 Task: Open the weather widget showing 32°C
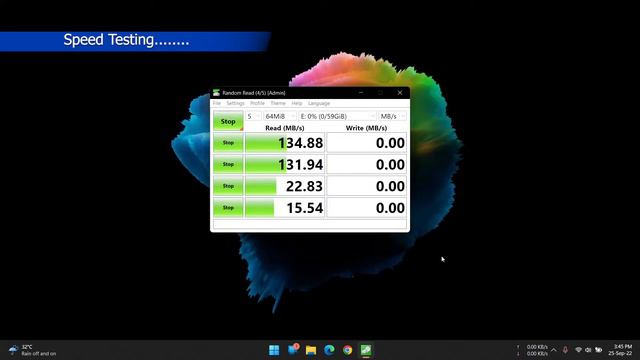click(33, 350)
